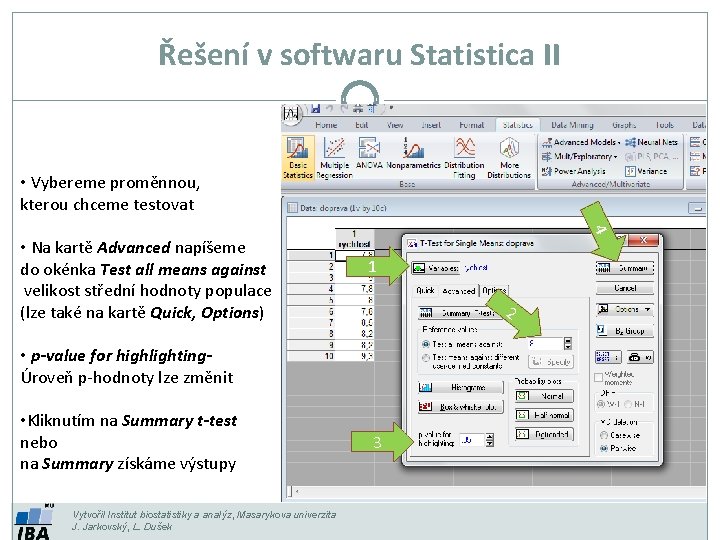Click the horizontal scrollbar left arrow
This screenshot has width=720, height=540.
297,491
